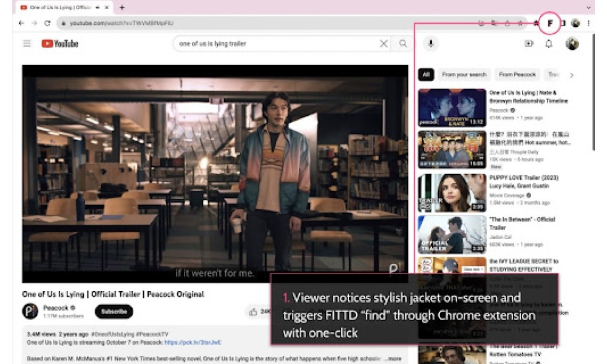This screenshot has height=364, width=607.
Task: Open the Chrome three-dot menu
Action: click(588, 24)
